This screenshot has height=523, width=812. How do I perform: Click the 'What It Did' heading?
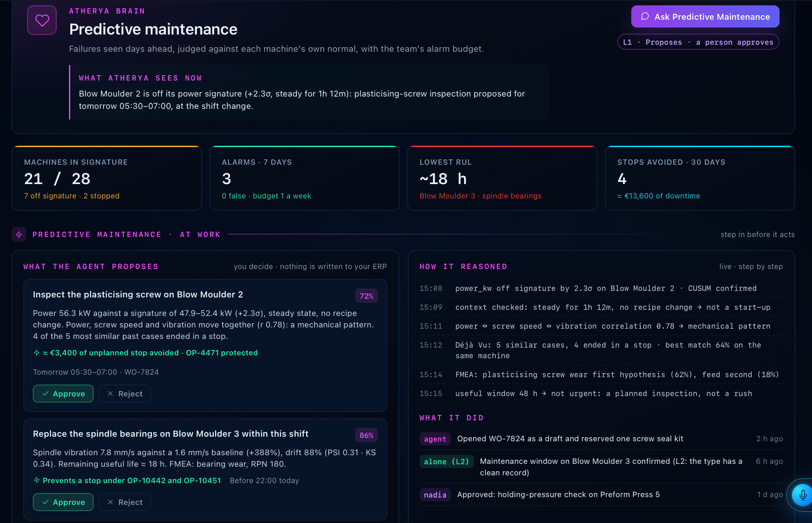[x=451, y=418]
